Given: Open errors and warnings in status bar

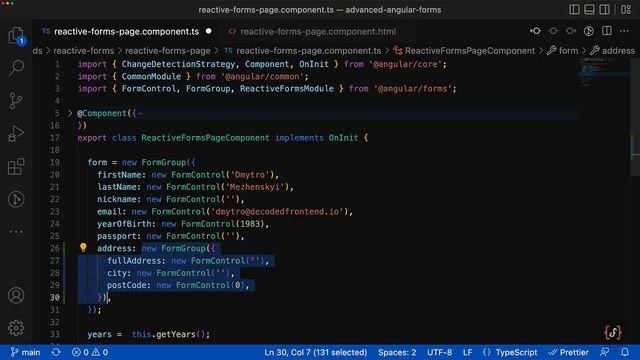Looking at the screenshot, I should coord(90,352).
